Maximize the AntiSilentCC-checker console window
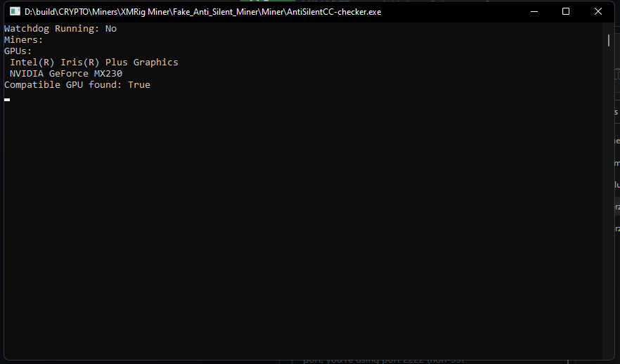The width and height of the screenshot is (620, 364). 566,11
